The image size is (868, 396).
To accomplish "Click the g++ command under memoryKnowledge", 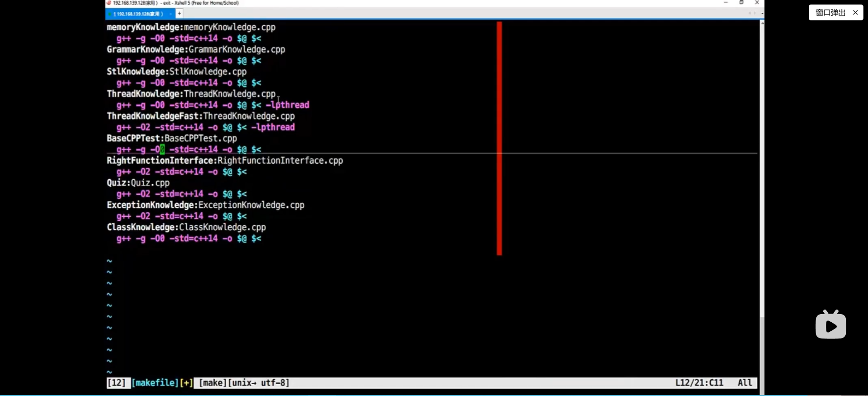I will (189, 38).
